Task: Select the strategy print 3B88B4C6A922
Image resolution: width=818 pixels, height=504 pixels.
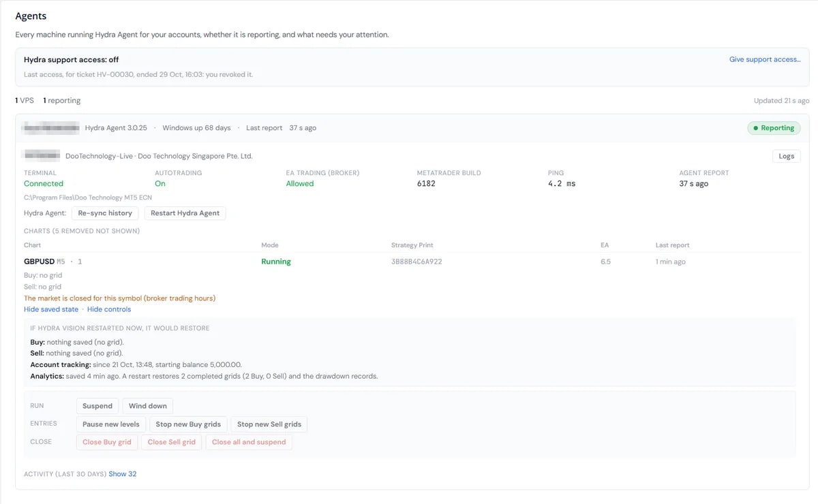Action: pyautogui.click(x=416, y=262)
